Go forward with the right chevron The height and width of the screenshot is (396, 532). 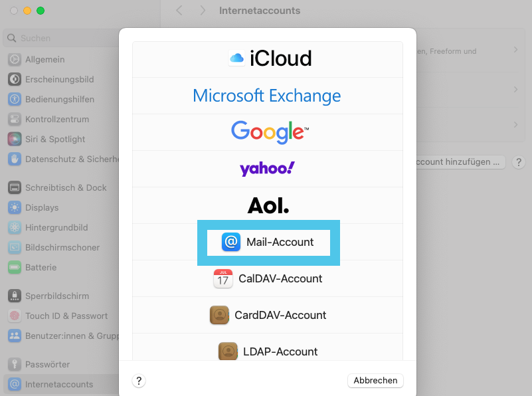tap(203, 11)
